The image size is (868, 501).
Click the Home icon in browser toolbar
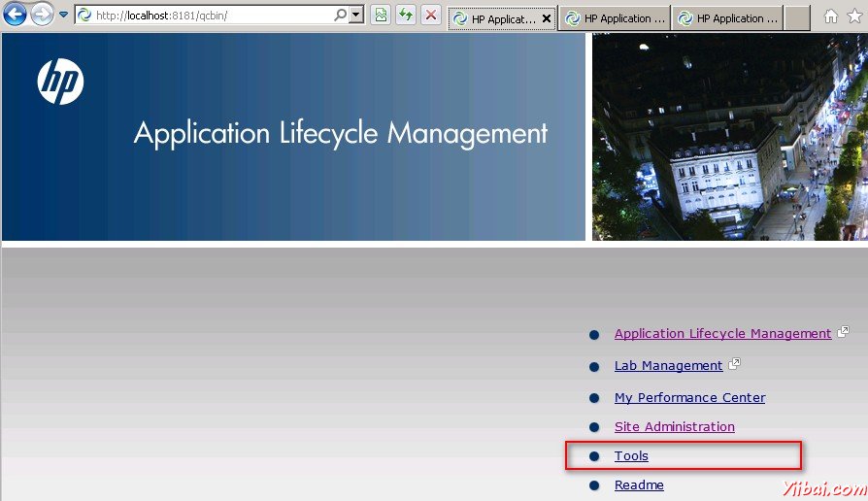[x=831, y=17]
